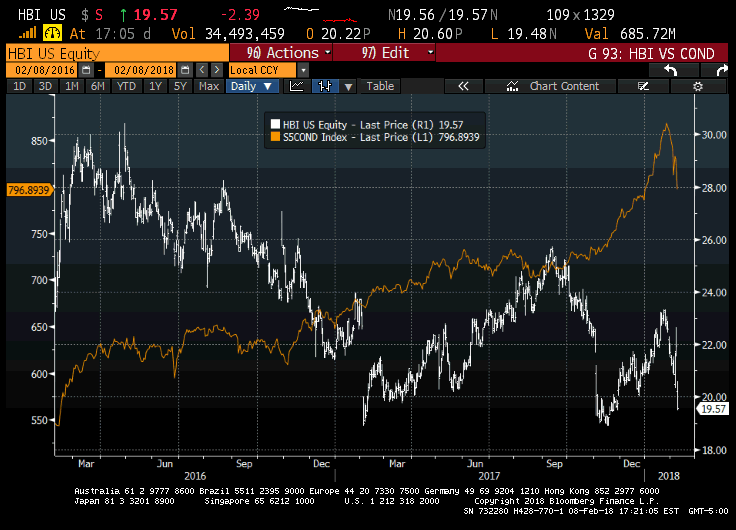Click the Val 685.72M value
The image size is (736, 530).
point(630,34)
